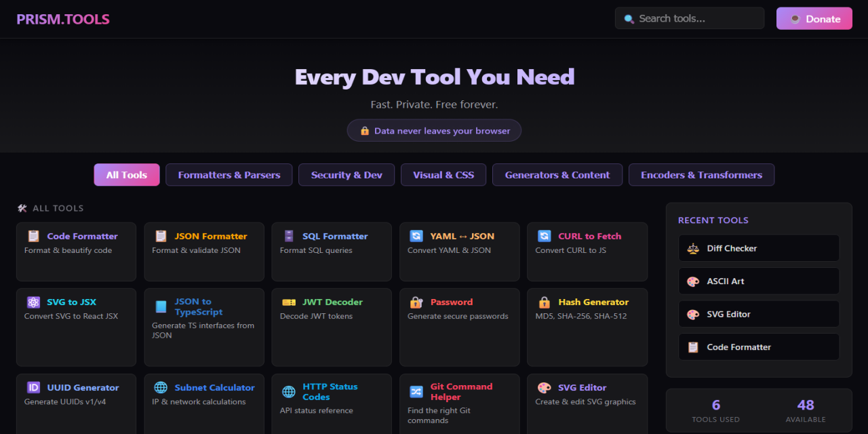Select the Hash Generator lock icon

click(x=544, y=302)
